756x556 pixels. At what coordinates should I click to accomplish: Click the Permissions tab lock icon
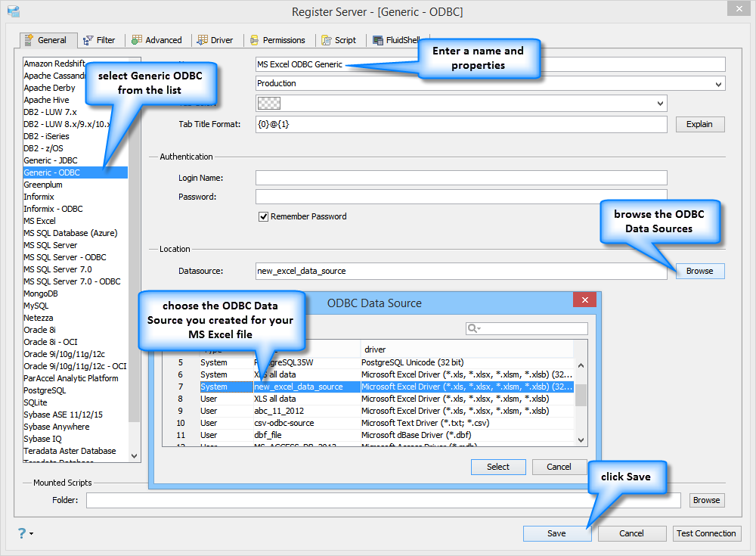coord(254,41)
